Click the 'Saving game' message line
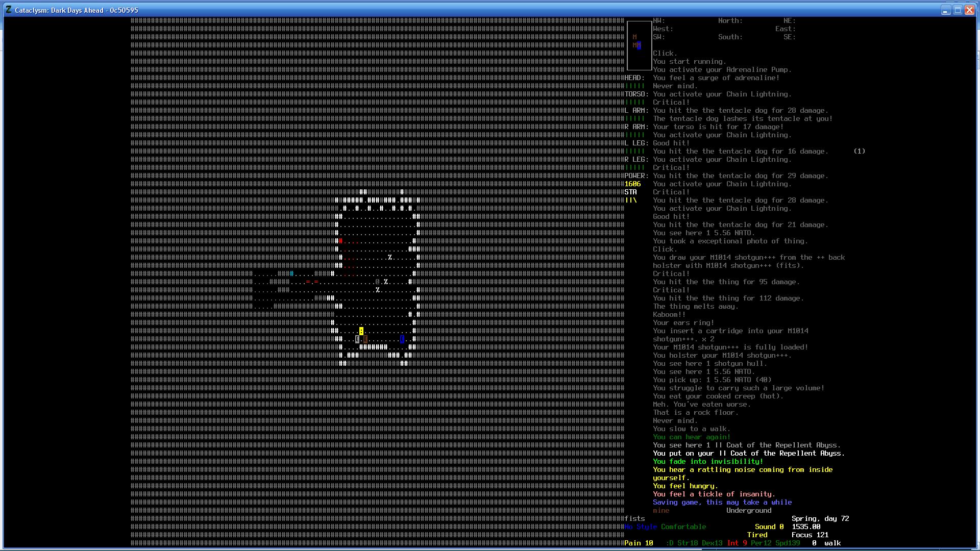The height and width of the screenshot is (551, 980). [722, 503]
